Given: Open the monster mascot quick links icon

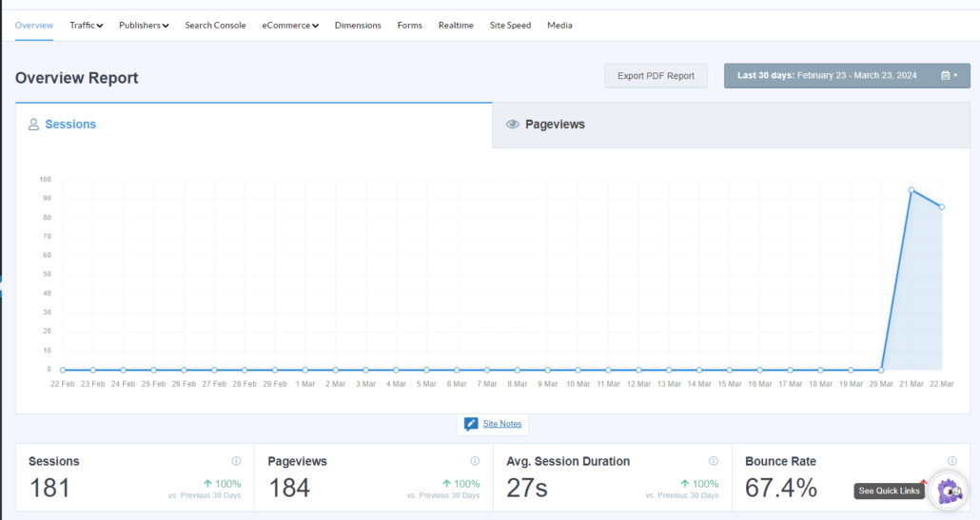Looking at the screenshot, I should click(x=948, y=491).
